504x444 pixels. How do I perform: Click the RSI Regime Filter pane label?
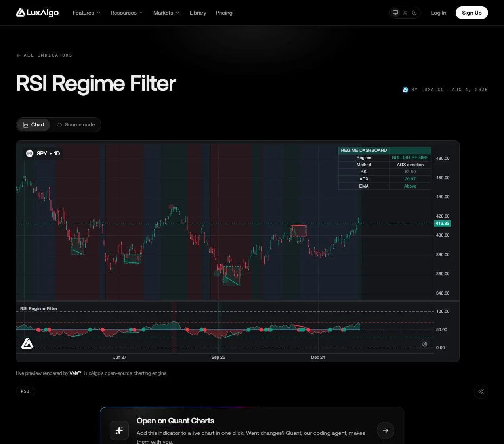(39, 308)
